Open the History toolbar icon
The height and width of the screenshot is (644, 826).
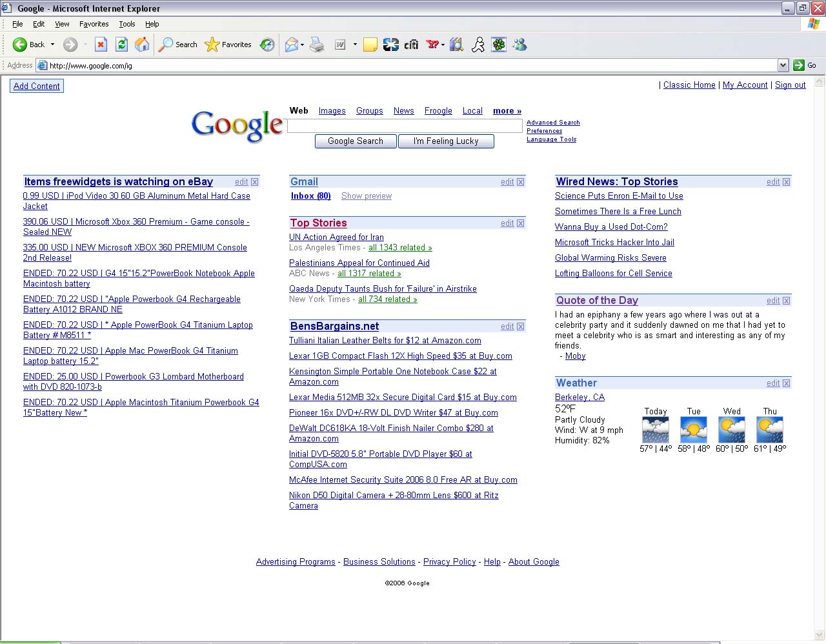[x=267, y=45]
